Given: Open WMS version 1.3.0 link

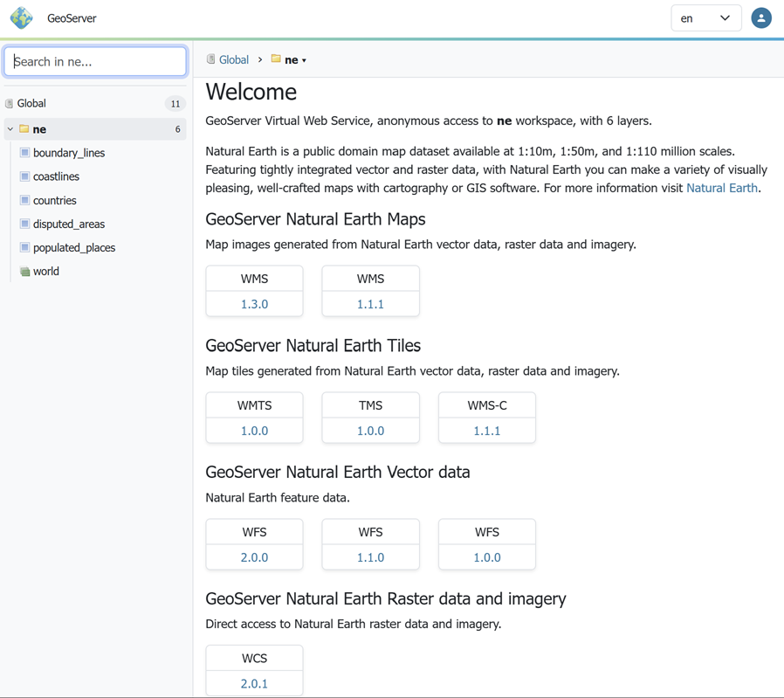Looking at the screenshot, I should (x=254, y=304).
